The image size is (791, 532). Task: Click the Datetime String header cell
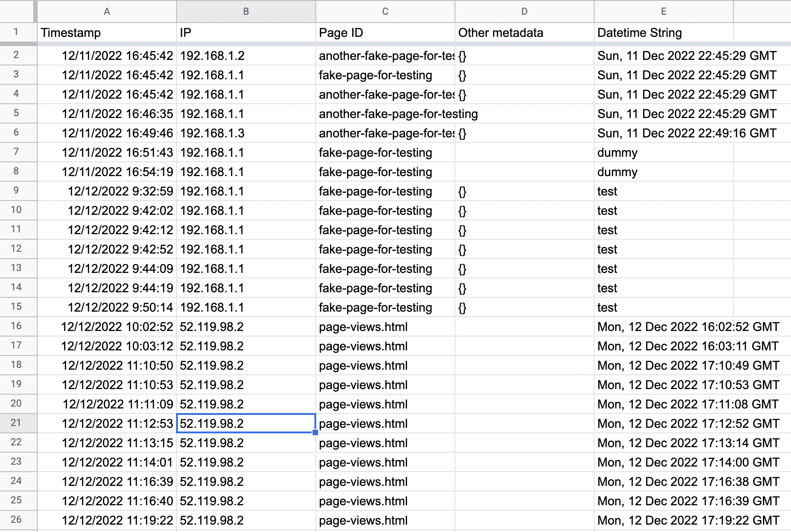pyautogui.click(x=664, y=33)
